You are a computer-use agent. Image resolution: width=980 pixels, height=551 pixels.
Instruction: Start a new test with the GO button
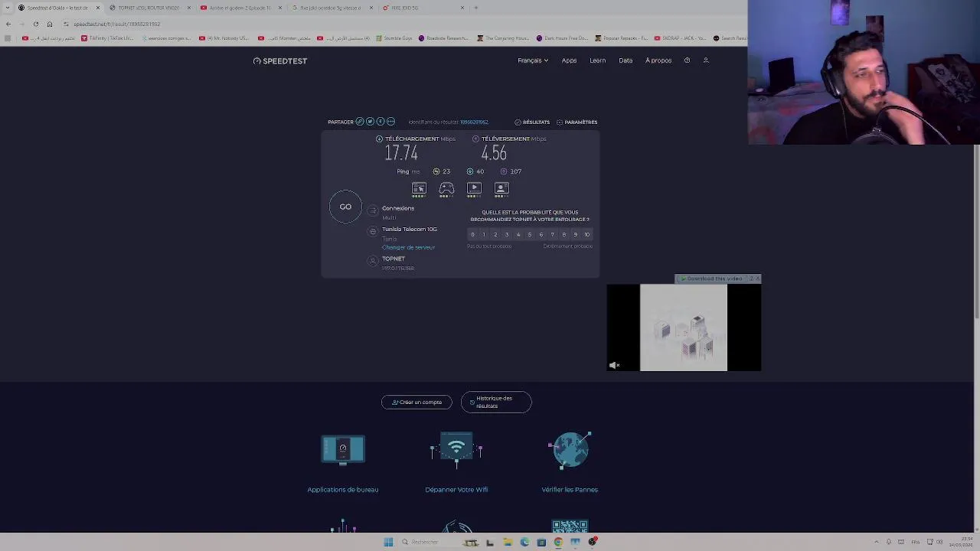pyautogui.click(x=345, y=207)
